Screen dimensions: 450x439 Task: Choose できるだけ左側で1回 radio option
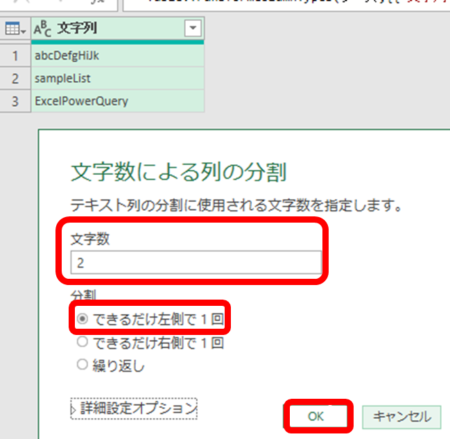82,319
